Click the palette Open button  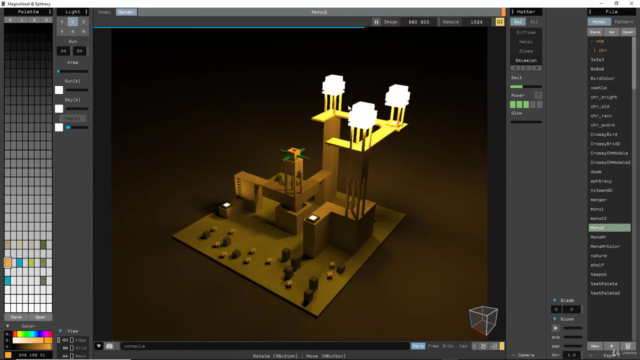40,317
